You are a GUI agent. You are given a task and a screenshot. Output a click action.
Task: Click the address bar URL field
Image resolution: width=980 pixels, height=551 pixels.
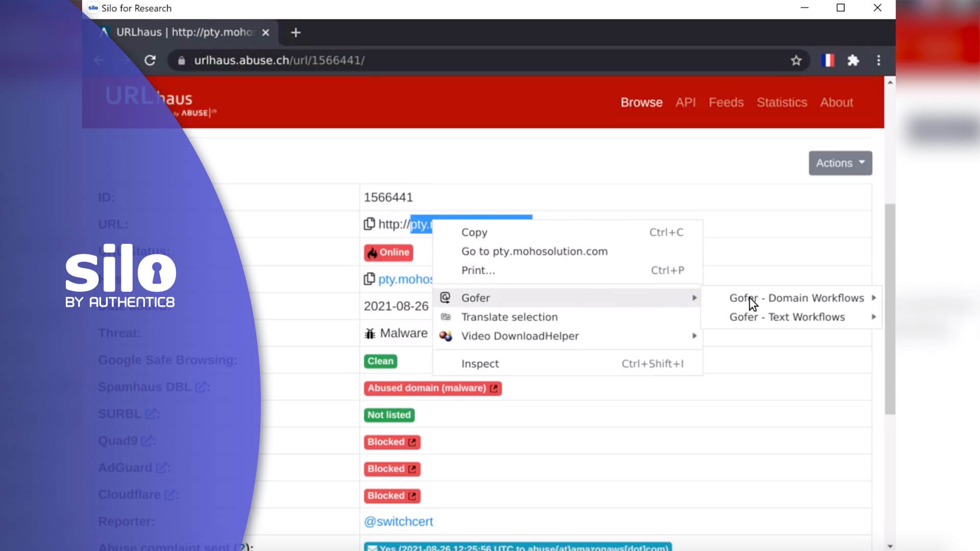click(x=487, y=61)
